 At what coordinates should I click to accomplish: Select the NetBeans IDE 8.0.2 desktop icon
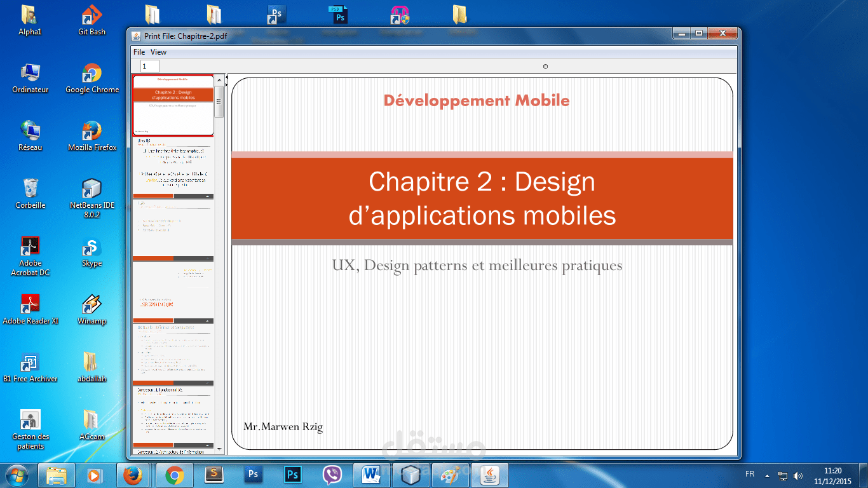point(92,198)
